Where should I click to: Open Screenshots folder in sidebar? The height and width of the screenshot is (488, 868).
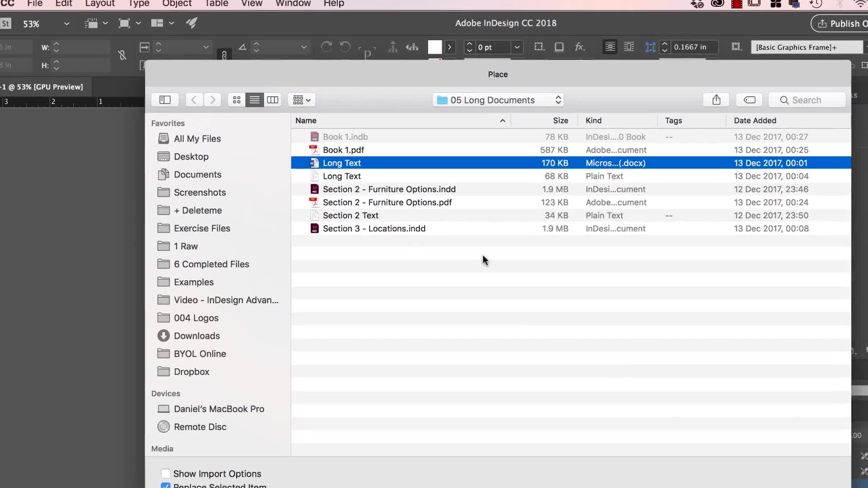pos(200,192)
